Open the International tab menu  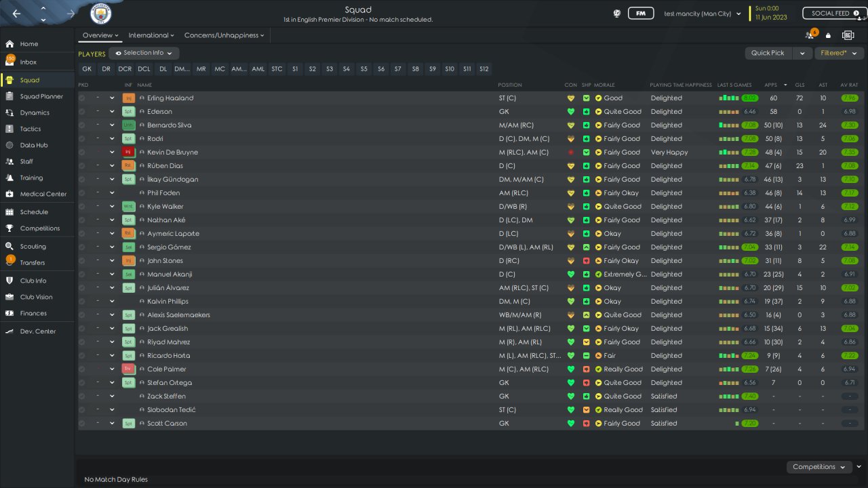pyautogui.click(x=151, y=35)
